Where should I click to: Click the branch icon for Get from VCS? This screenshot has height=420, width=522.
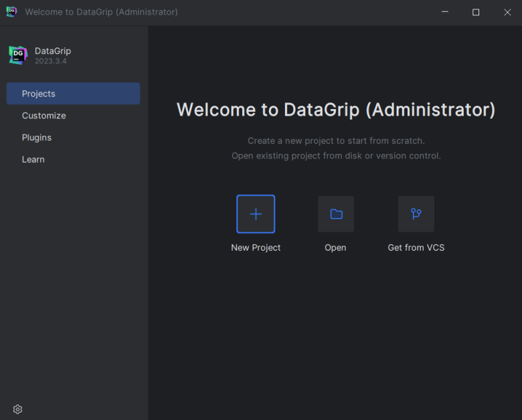click(416, 214)
